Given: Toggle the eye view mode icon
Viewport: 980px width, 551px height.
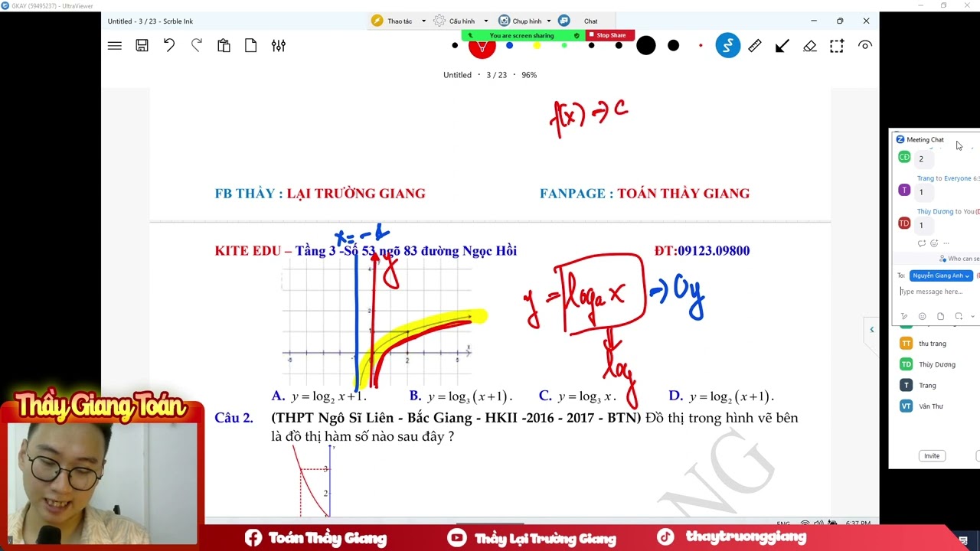Looking at the screenshot, I should 865,46.
